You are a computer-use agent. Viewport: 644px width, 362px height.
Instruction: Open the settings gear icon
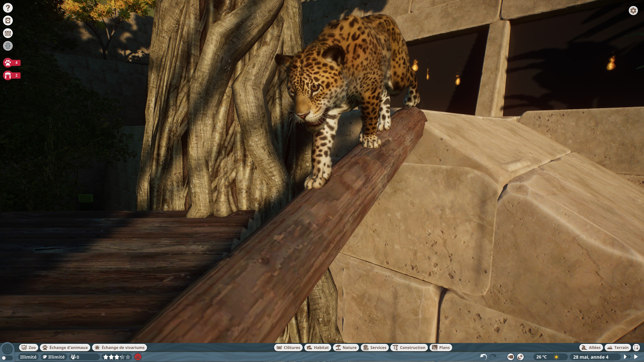(x=633, y=11)
